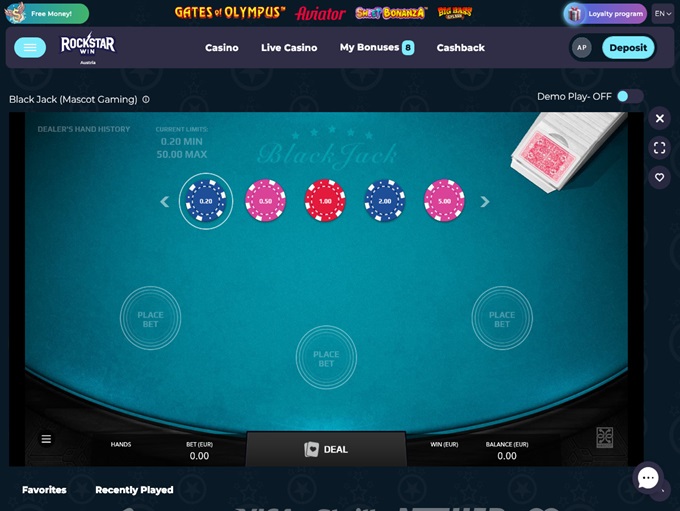Screen dimensions: 680x511
Task: Switch to the Recently Played tab
Action: tap(134, 490)
